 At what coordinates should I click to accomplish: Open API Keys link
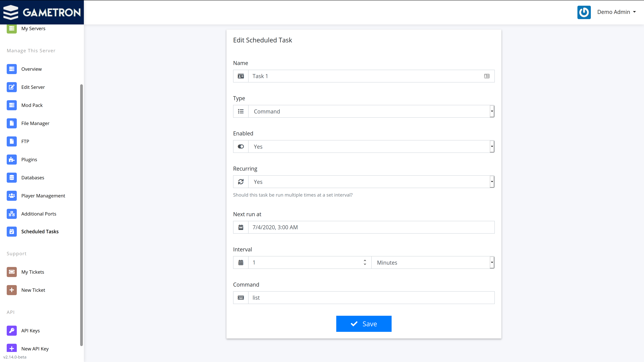pyautogui.click(x=31, y=331)
